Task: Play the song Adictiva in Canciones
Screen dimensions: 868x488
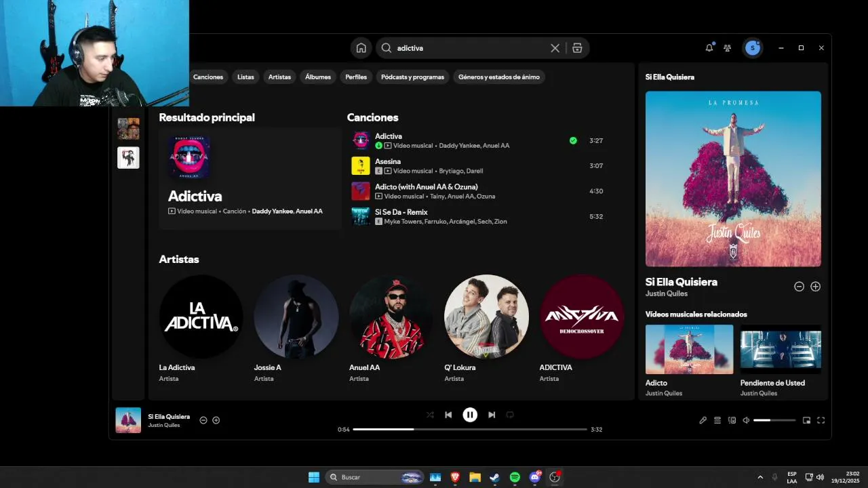Action: click(x=389, y=136)
